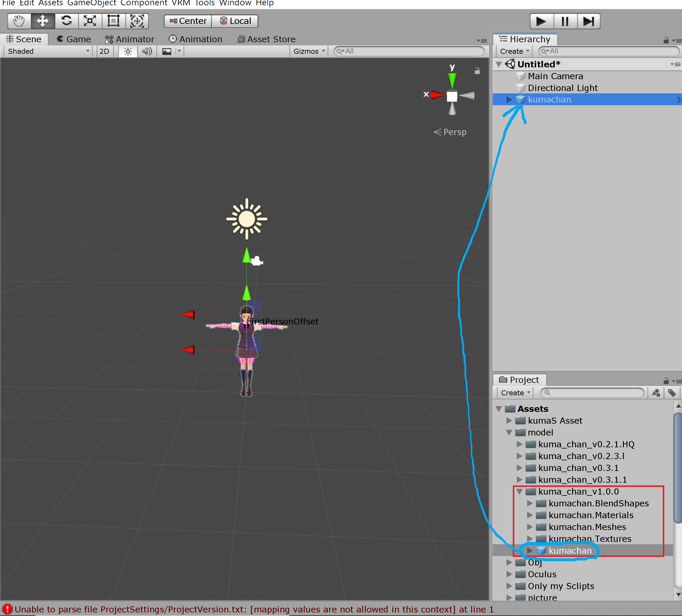This screenshot has height=616, width=682.
Task: Select the Hand tool
Action: coord(19,21)
